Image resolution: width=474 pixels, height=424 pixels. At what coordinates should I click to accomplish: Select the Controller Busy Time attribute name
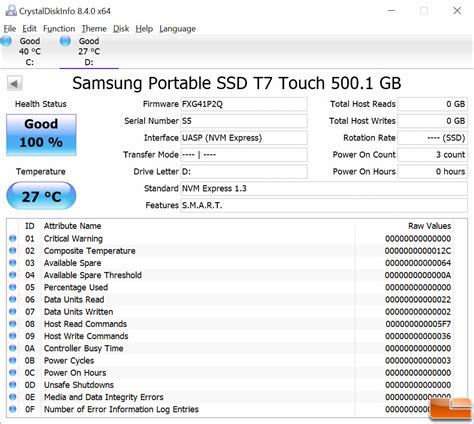click(x=84, y=348)
